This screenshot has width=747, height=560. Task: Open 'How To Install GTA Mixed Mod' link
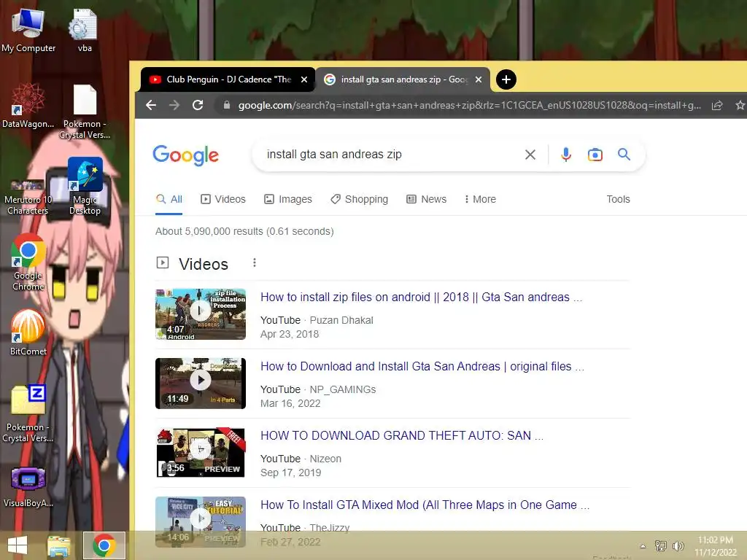pyautogui.click(x=425, y=505)
